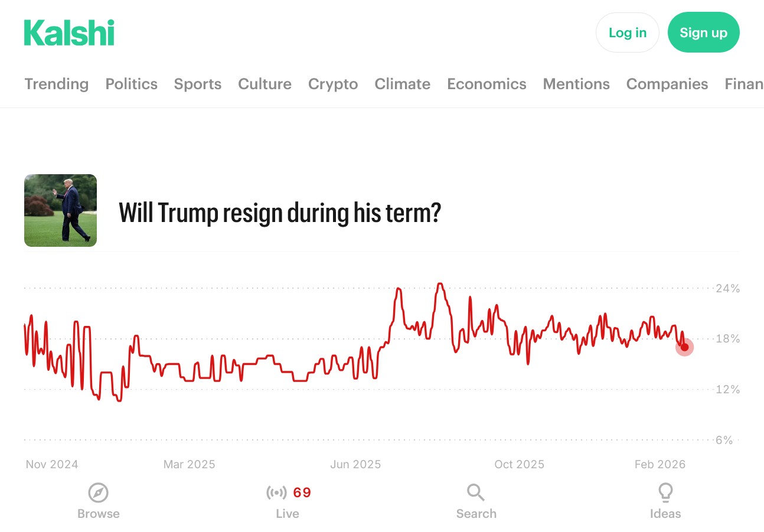This screenshot has height=532, width=764.
Task: Open the Climate category tab
Action: [x=403, y=84]
